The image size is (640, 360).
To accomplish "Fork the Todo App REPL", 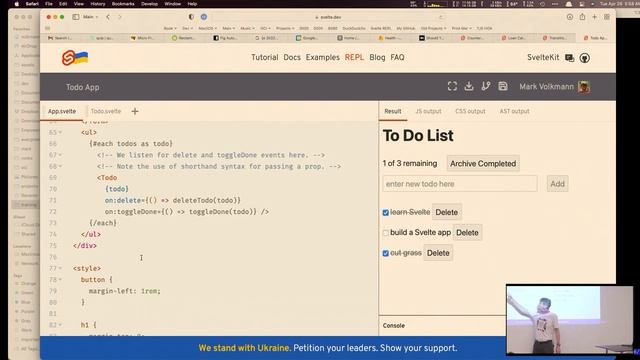I will tap(486, 86).
